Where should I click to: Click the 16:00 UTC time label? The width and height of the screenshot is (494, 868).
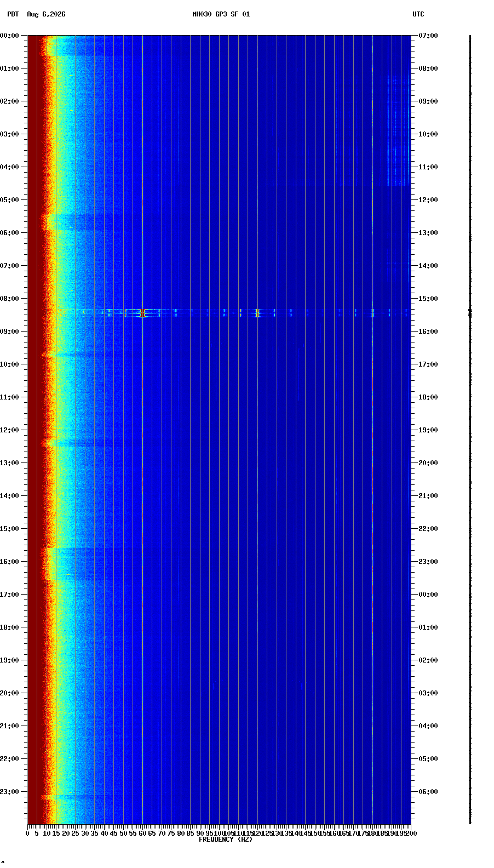pos(428,332)
